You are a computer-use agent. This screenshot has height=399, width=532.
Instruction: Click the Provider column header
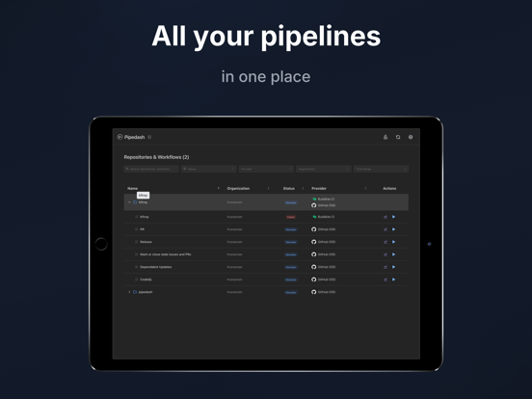[319, 188]
